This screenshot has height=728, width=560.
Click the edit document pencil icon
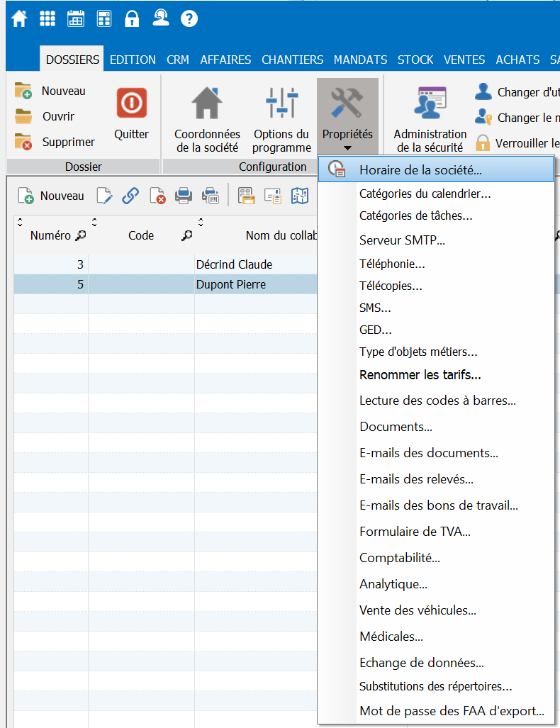pos(104,196)
